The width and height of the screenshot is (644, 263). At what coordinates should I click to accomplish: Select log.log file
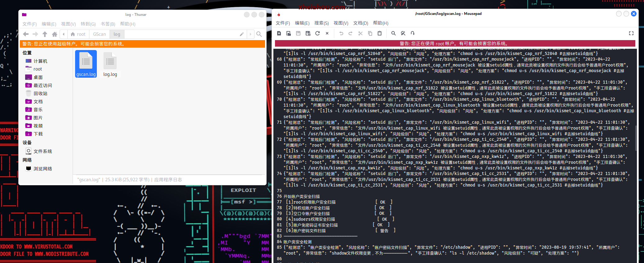pos(110,64)
